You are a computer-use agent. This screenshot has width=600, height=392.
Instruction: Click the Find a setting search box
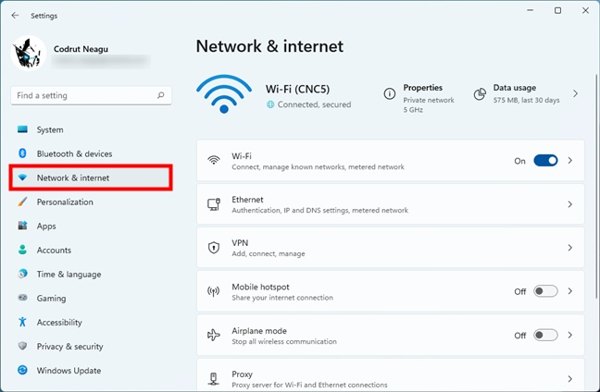91,95
